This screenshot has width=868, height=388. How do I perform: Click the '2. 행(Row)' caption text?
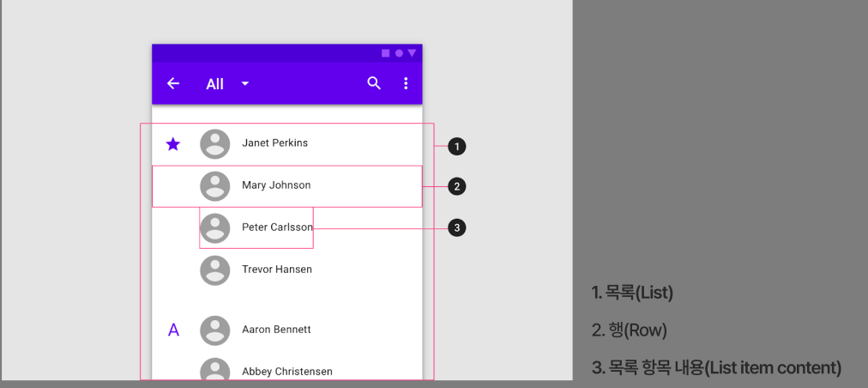click(629, 330)
